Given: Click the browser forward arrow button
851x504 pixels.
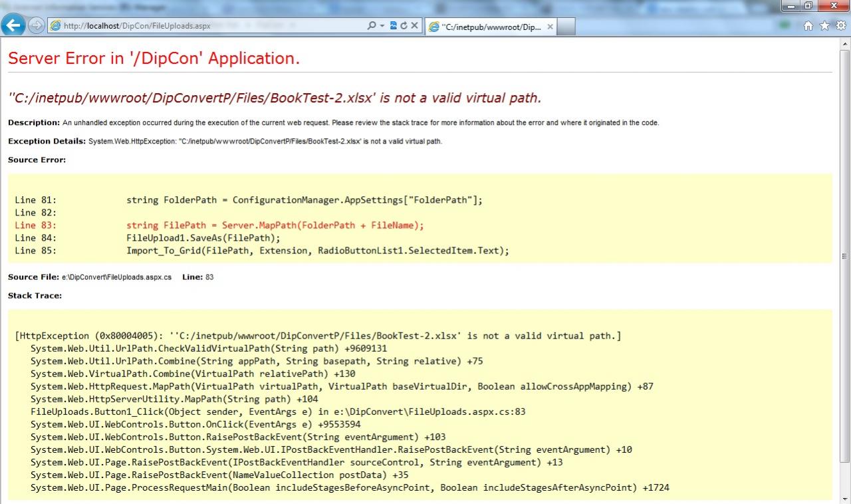Looking at the screenshot, I should pos(36,26).
